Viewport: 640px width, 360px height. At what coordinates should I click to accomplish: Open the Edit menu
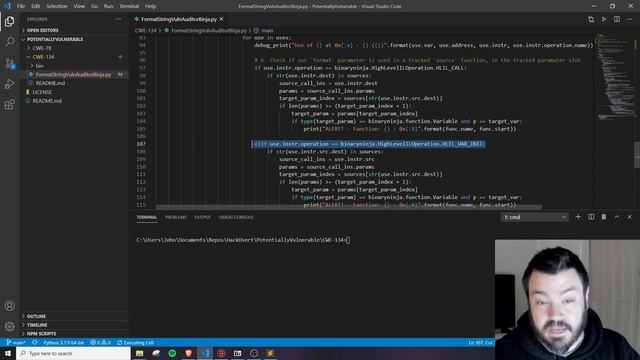36,6
